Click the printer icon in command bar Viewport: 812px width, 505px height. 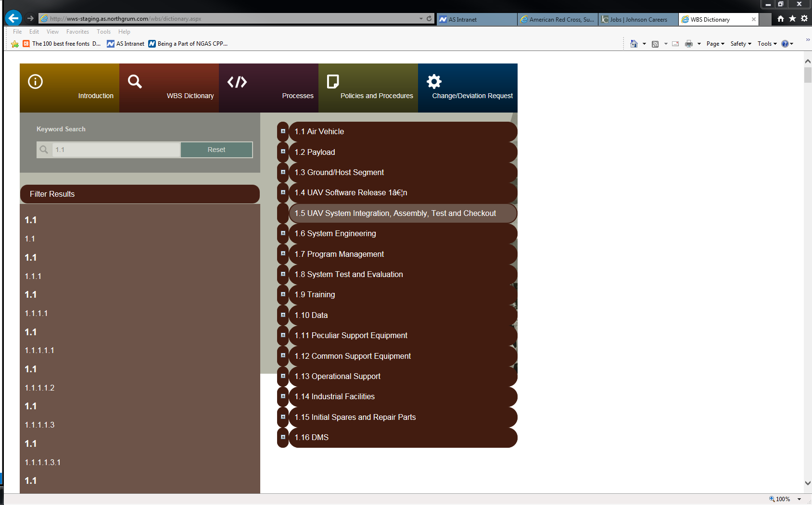688,44
